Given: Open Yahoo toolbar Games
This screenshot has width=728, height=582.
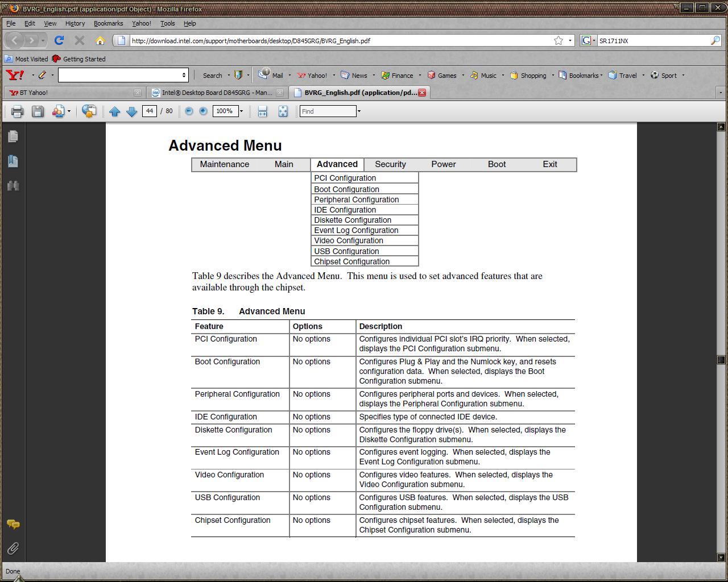Looking at the screenshot, I should pyautogui.click(x=442, y=75).
